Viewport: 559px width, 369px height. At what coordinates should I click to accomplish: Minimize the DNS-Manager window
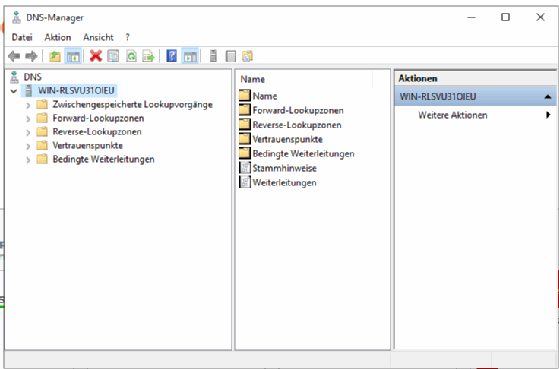click(472, 17)
